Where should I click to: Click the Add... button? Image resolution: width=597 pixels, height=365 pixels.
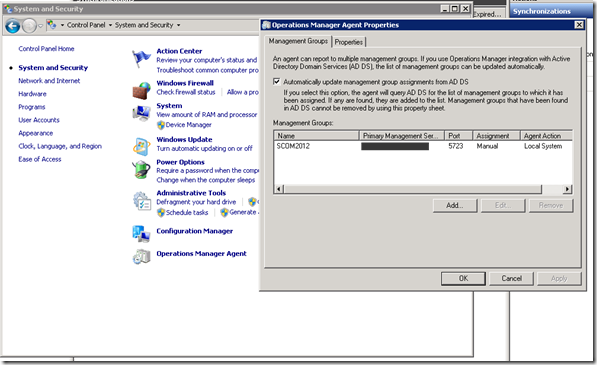click(455, 206)
